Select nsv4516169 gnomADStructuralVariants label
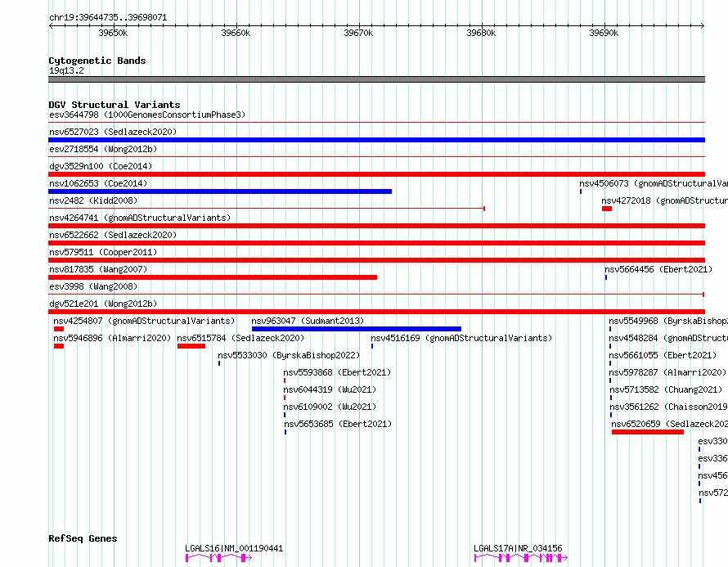The image size is (728, 567). point(461,338)
